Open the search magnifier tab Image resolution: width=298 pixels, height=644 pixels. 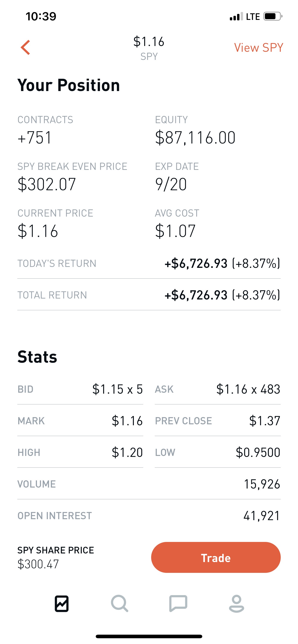(x=120, y=604)
